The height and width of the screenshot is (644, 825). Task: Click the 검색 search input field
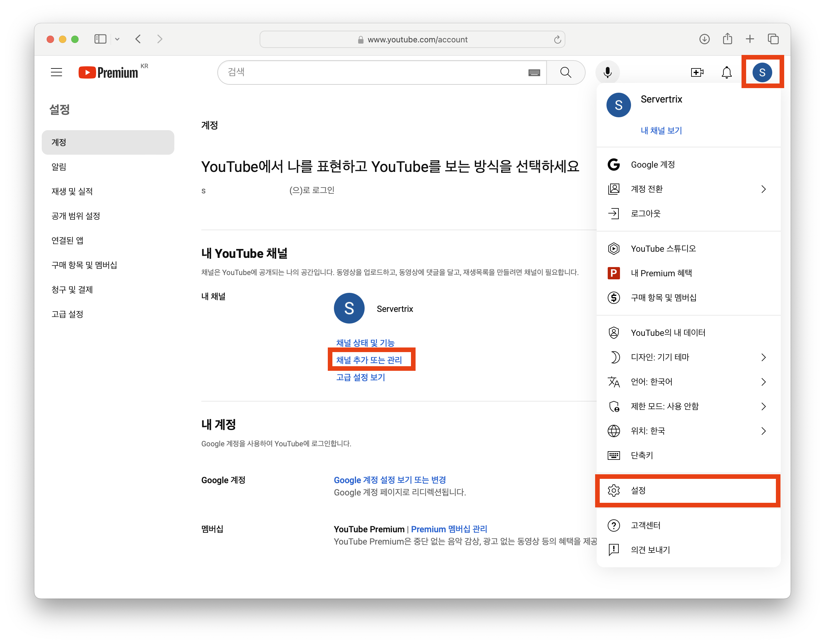coord(374,72)
